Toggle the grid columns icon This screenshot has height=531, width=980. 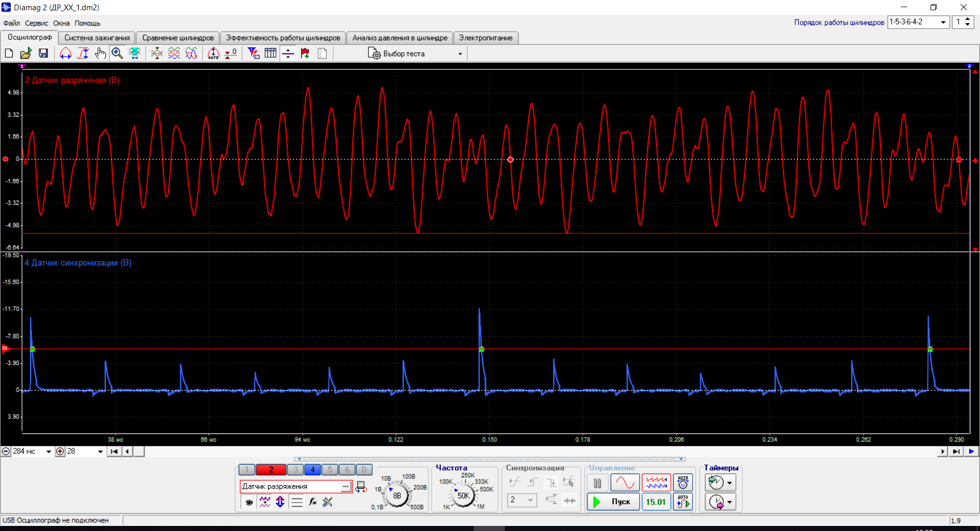271,53
